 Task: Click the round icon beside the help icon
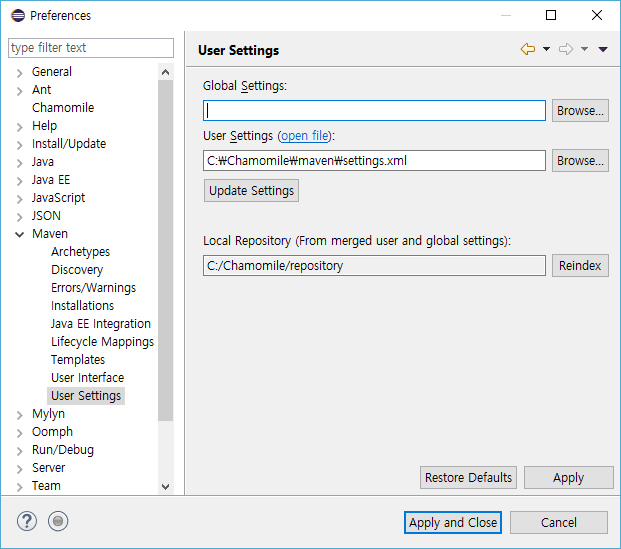(x=58, y=521)
